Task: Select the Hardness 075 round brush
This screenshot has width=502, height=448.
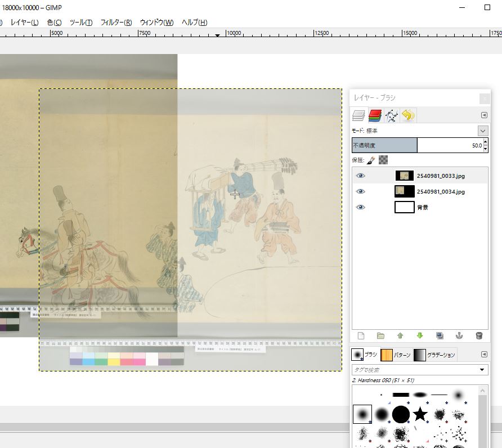Action: (382, 414)
